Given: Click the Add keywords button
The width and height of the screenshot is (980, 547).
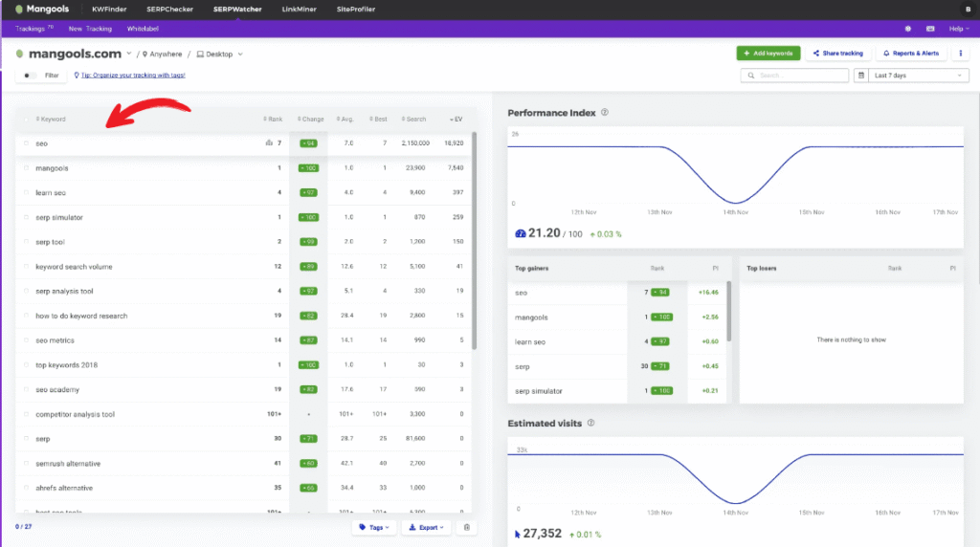Looking at the screenshot, I should pyautogui.click(x=768, y=54).
